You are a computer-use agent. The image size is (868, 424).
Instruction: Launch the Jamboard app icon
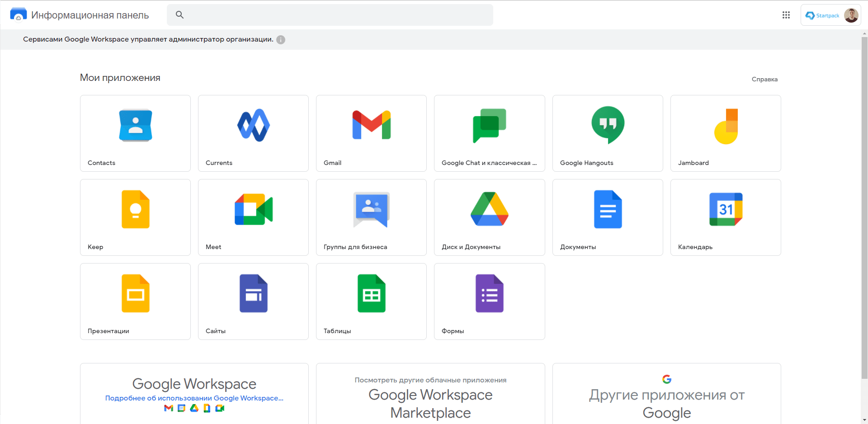(726, 127)
